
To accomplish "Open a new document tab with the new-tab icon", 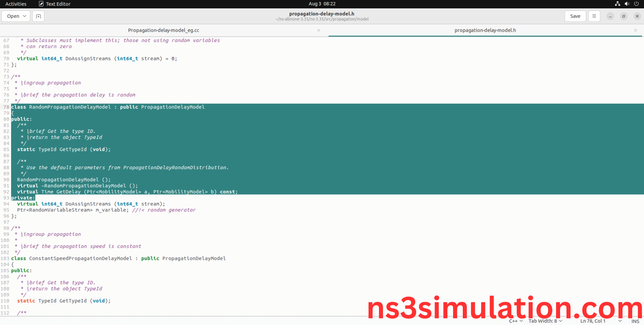I will pos(38,16).
